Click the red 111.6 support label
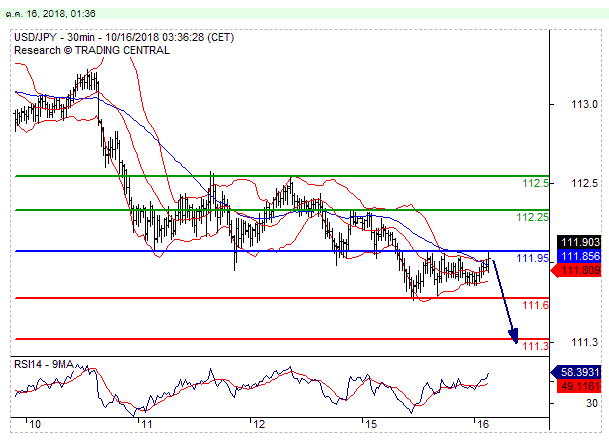609x441 pixels. coord(536,305)
